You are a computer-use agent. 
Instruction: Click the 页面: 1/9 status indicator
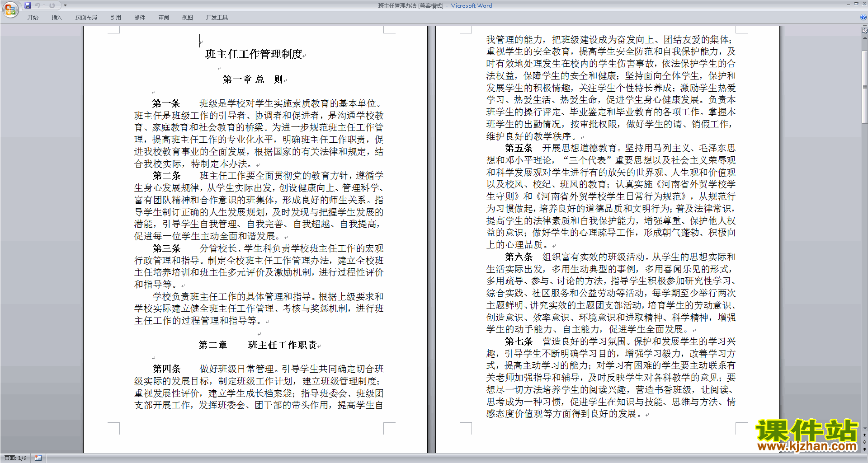click(15, 458)
